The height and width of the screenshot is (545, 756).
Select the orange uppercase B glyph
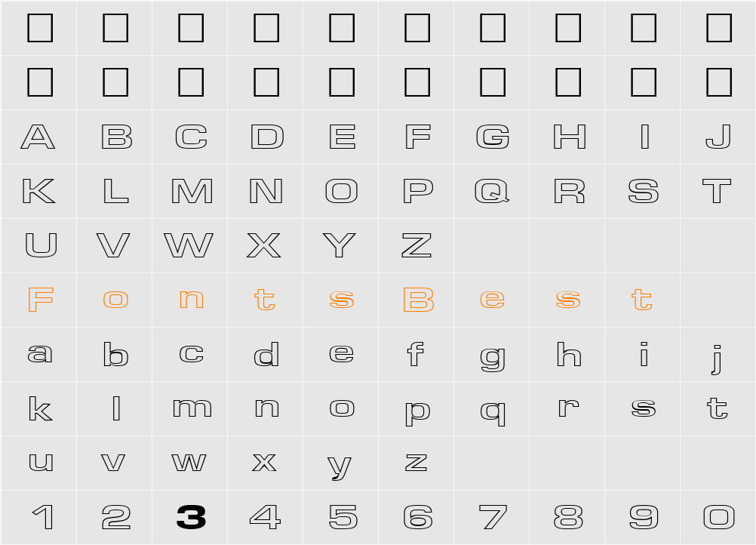418,300
